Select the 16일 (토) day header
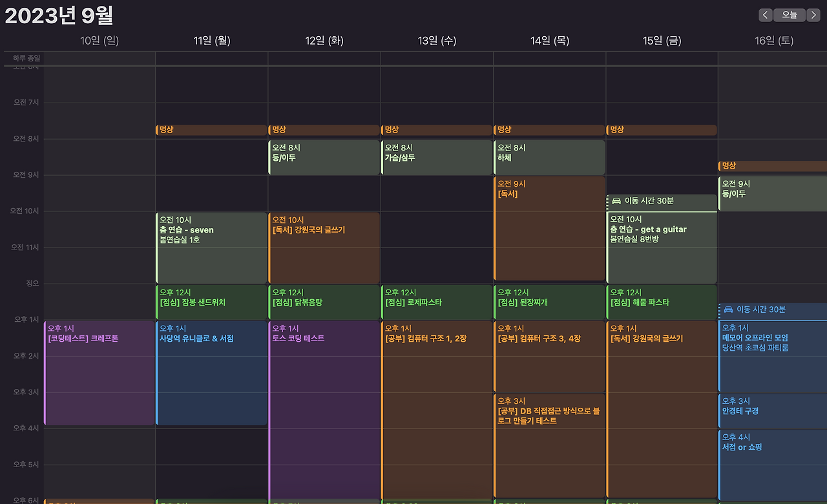This screenshot has height=504, width=827. [774, 40]
